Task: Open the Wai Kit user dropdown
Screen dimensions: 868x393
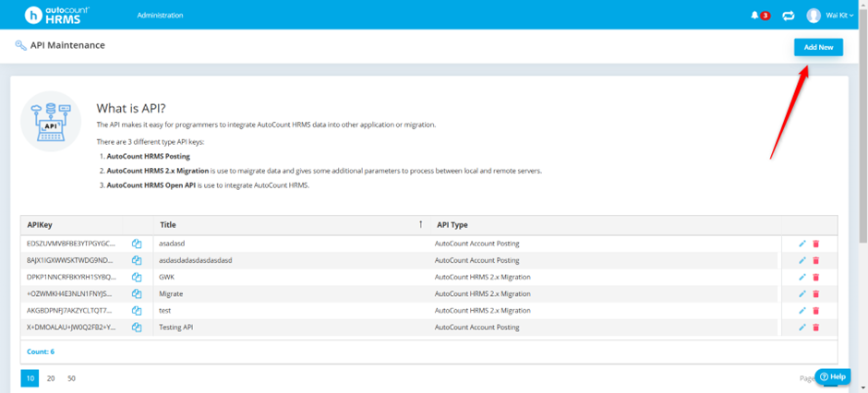Action: click(x=839, y=16)
